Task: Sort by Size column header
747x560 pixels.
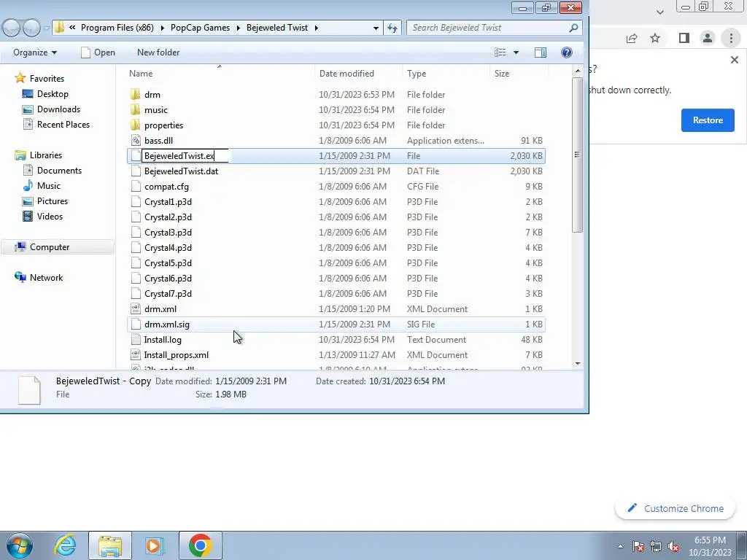Action: pos(519,74)
